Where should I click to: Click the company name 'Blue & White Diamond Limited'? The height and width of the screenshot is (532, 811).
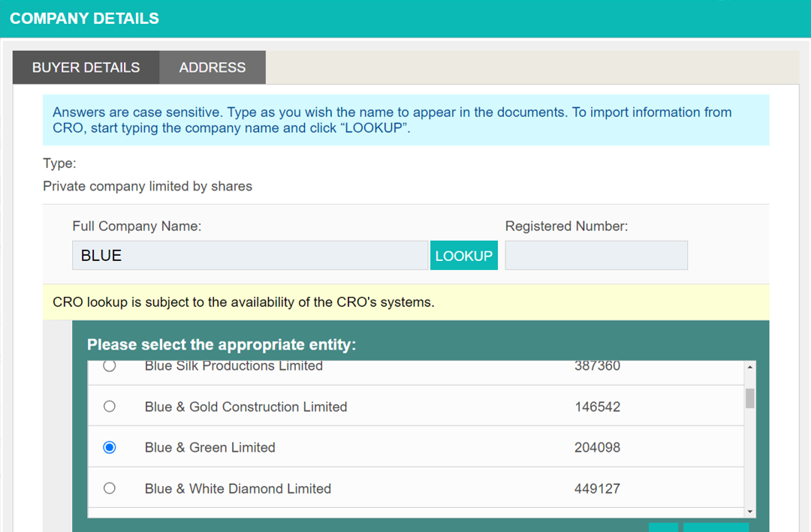point(238,488)
